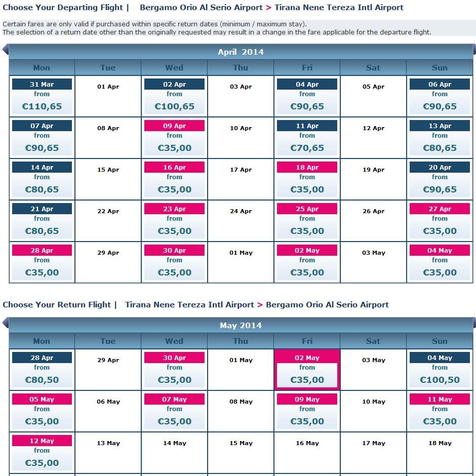
Task: Go to next month in return calendar
Action: (474, 323)
